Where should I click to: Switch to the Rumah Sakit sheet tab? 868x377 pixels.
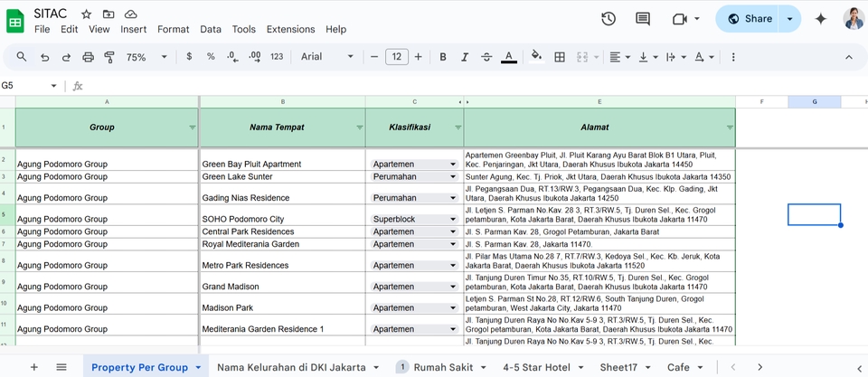(442, 367)
